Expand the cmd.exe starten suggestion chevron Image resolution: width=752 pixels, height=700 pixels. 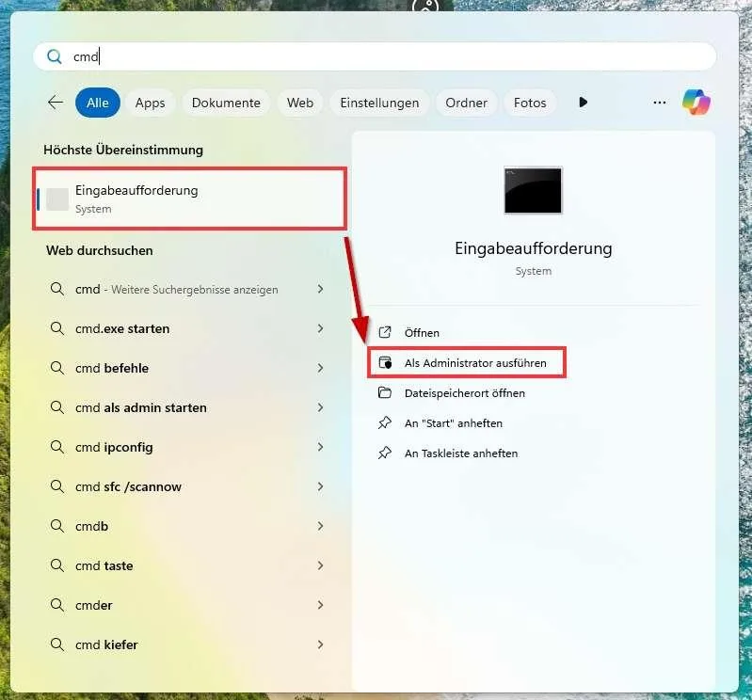[320, 329]
